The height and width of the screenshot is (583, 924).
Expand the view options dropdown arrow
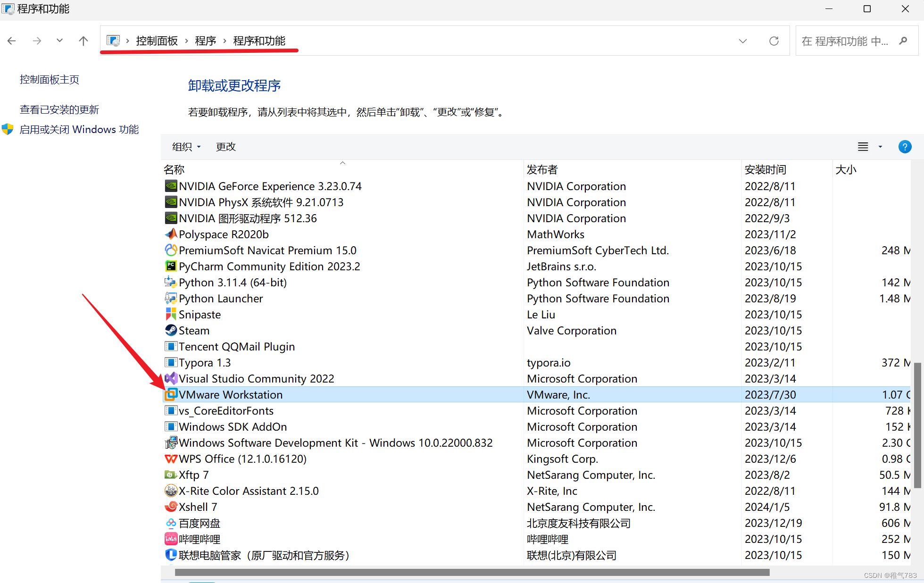tap(880, 147)
